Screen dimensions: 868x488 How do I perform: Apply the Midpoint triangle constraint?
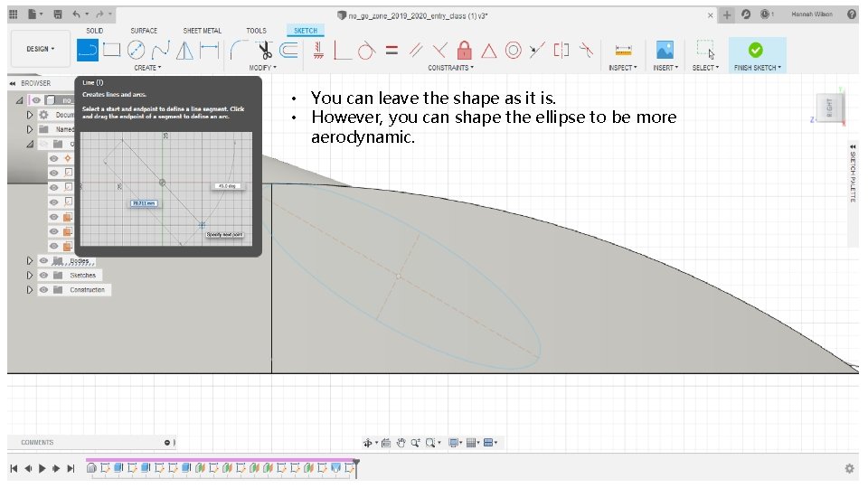click(x=489, y=51)
